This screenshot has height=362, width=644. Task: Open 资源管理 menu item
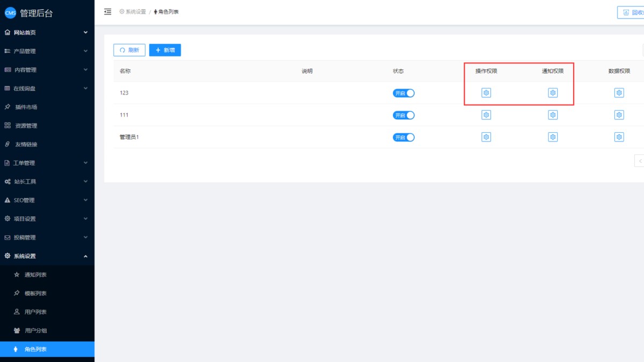tap(47, 126)
